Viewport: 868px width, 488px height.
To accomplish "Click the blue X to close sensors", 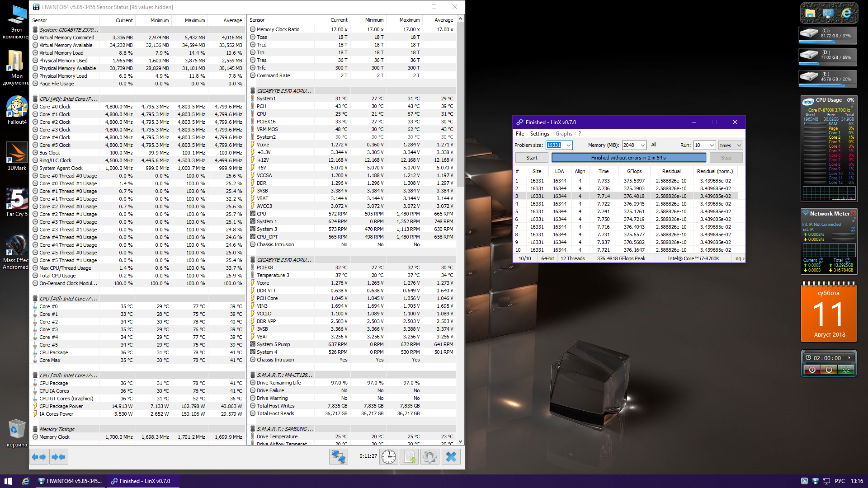I will (451, 457).
